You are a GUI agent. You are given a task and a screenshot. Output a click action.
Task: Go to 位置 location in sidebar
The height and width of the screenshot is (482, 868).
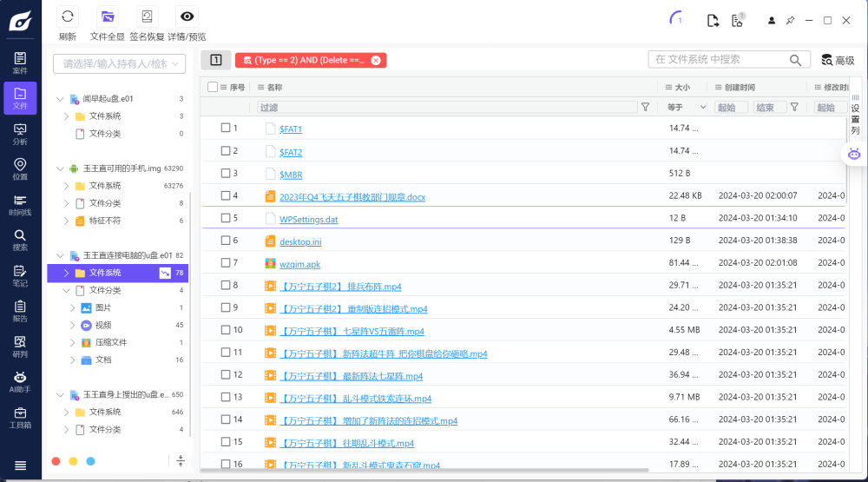[x=20, y=169]
